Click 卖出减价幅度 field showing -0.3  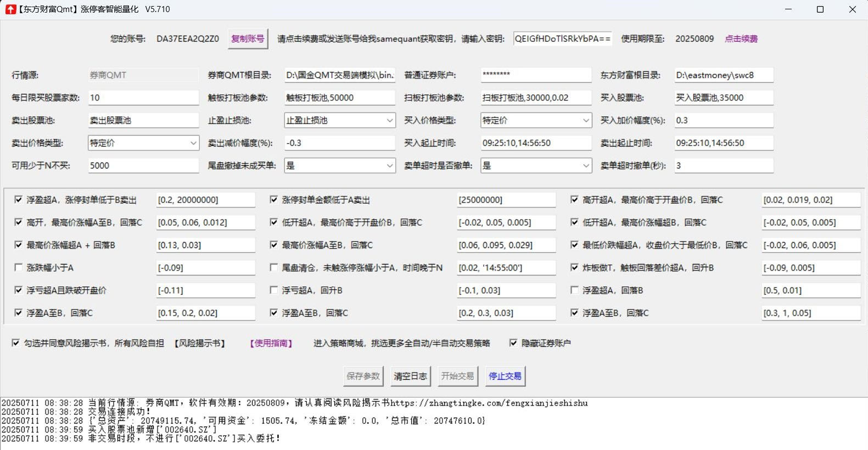340,143
